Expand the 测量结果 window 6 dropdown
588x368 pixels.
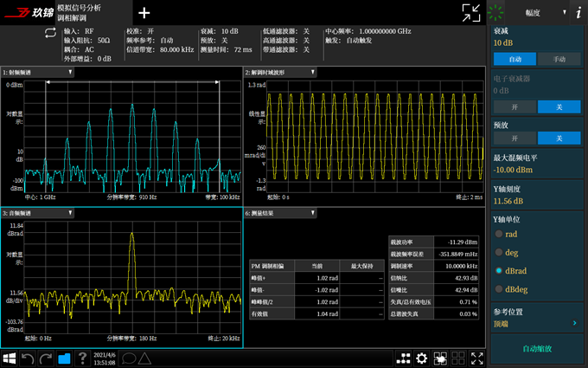312,213
